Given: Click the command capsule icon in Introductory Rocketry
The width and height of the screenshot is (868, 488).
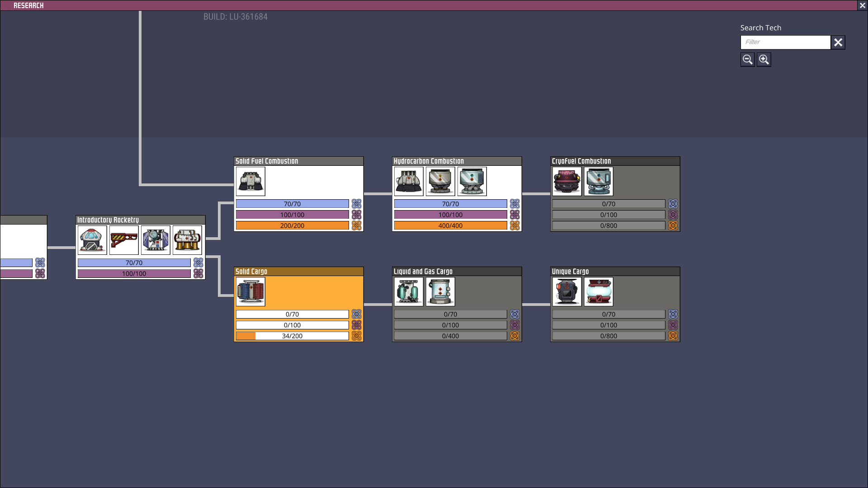Looking at the screenshot, I should tap(92, 240).
